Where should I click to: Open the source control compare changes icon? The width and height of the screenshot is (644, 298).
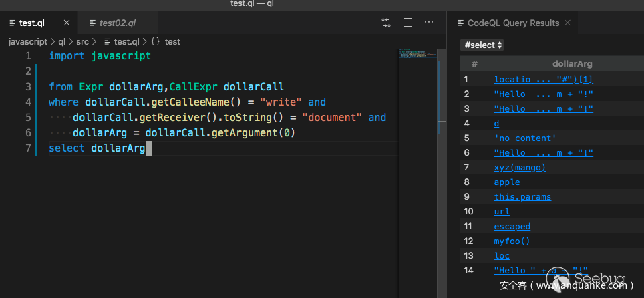[386, 23]
